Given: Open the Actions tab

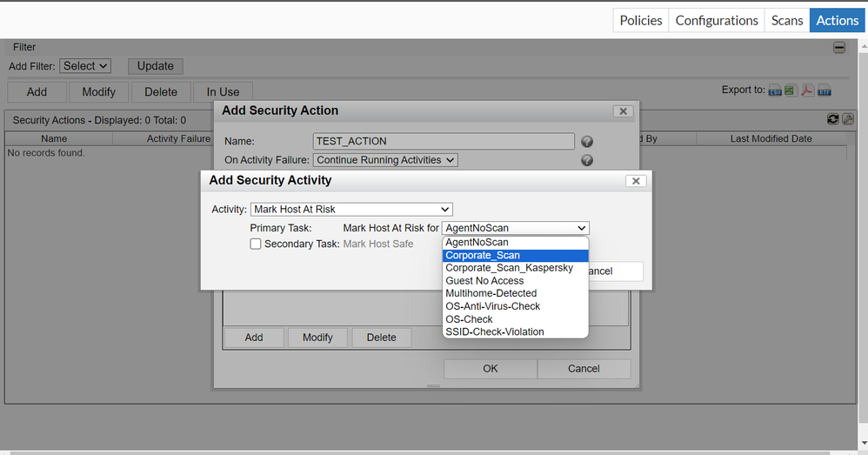Looking at the screenshot, I should pos(837,21).
